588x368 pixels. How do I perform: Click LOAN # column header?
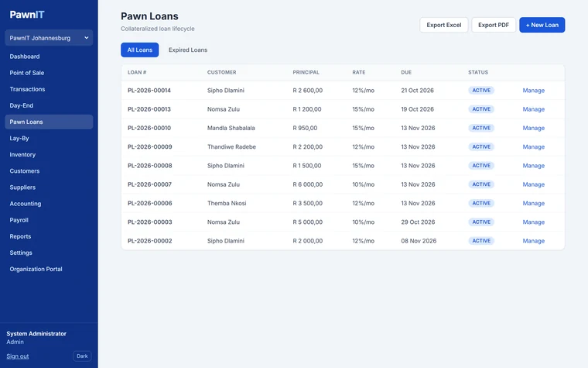coord(137,73)
